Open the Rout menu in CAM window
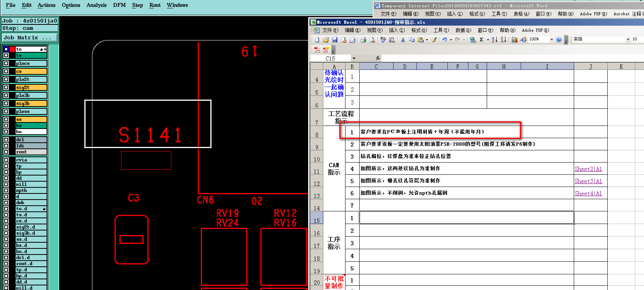This screenshot has height=290, width=644. tap(155, 5)
